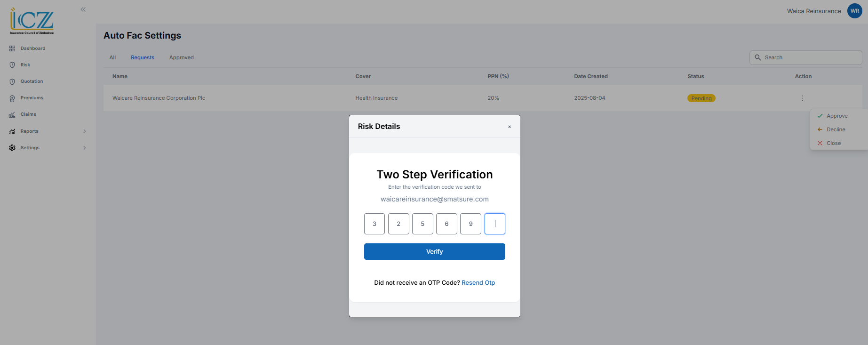
Task: Open the Risk shield icon
Action: point(12,65)
